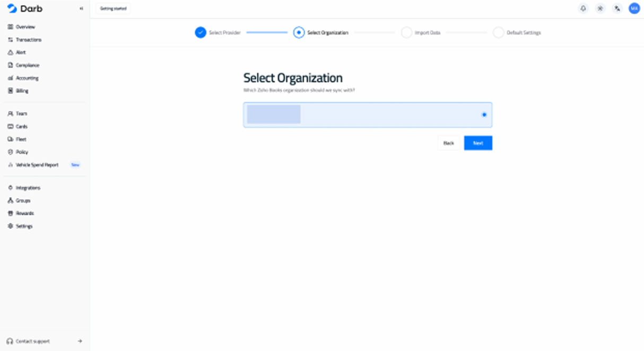Screen dimensions: 644x351
Task: Click the Getting started button
Action: click(x=113, y=8)
